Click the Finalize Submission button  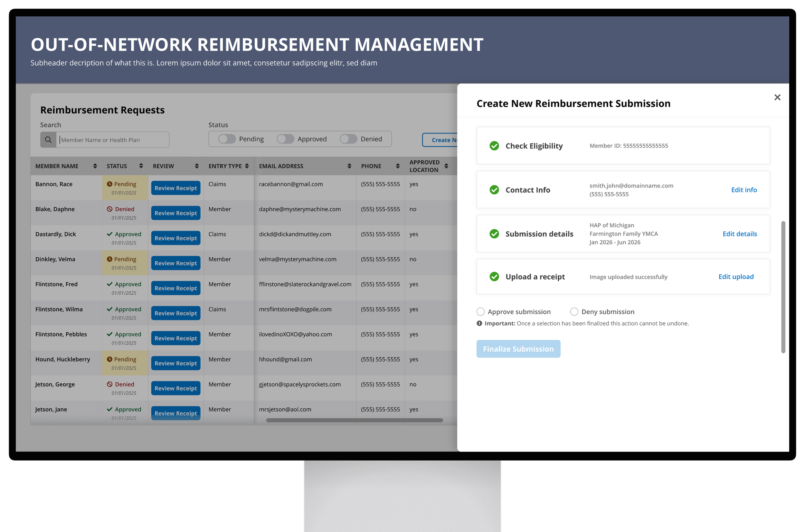(518, 349)
